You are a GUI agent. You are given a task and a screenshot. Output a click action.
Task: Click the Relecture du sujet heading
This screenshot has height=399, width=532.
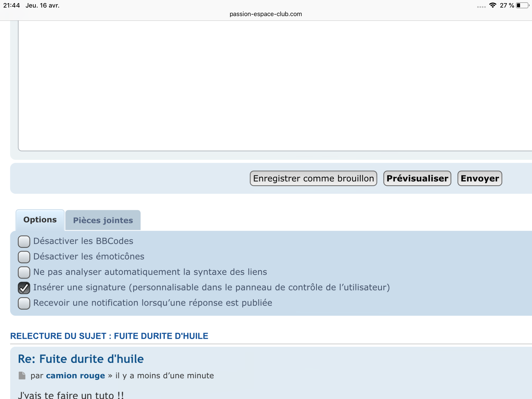point(109,336)
